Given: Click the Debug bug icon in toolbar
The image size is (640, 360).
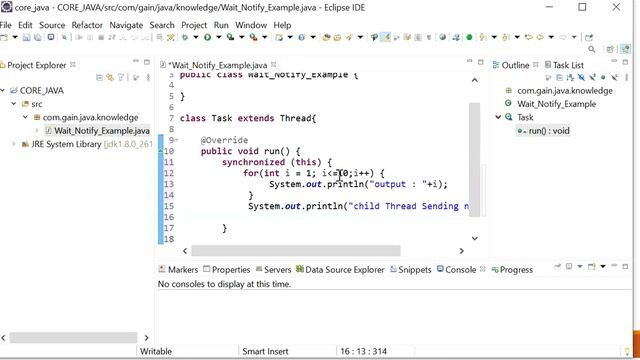Looking at the screenshot, I should pos(185,38).
